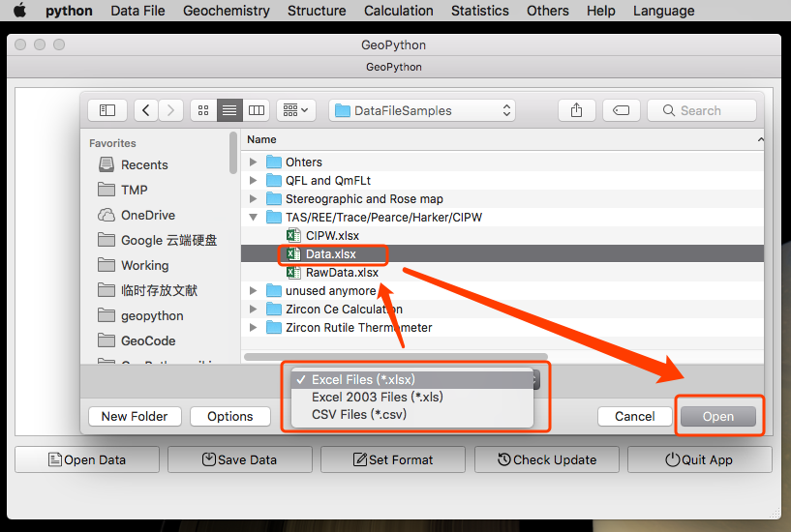Click the Options button
The width and height of the screenshot is (791, 532).
(230, 416)
